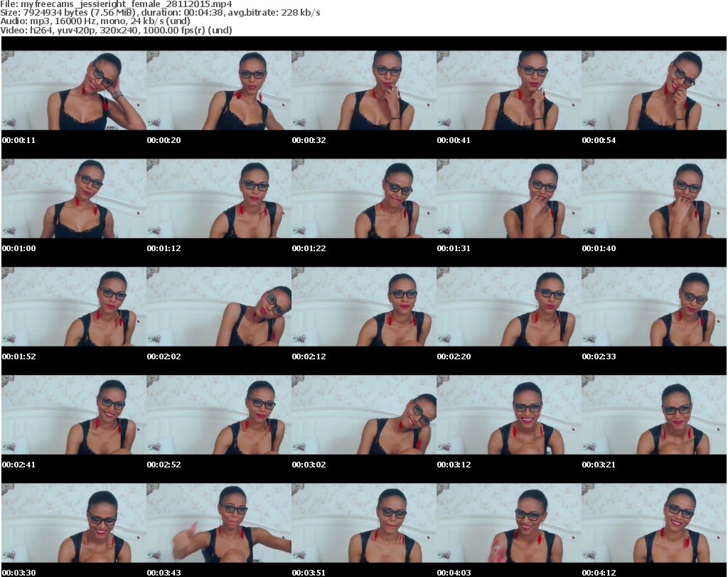
Task: Open the thumbnail at timestamp 00:00:32
Action: 363,90
